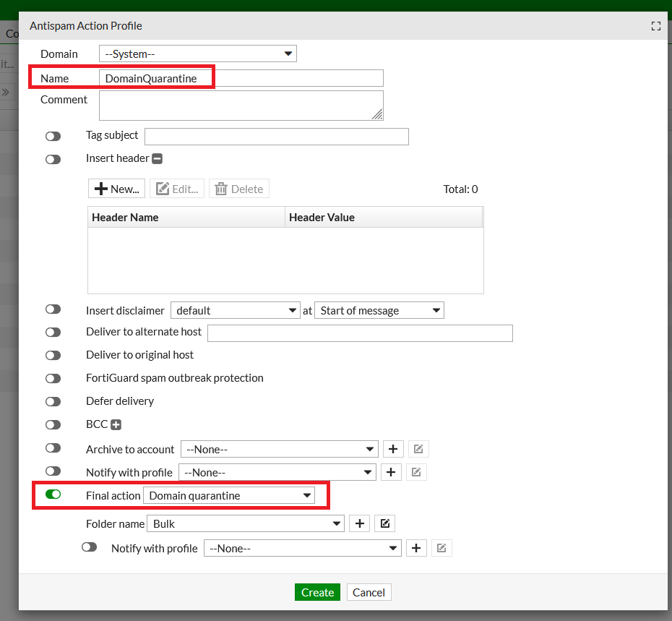Viewport: 672px width, 621px height.
Task: Collapse the Insert header section
Action: click(157, 158)
